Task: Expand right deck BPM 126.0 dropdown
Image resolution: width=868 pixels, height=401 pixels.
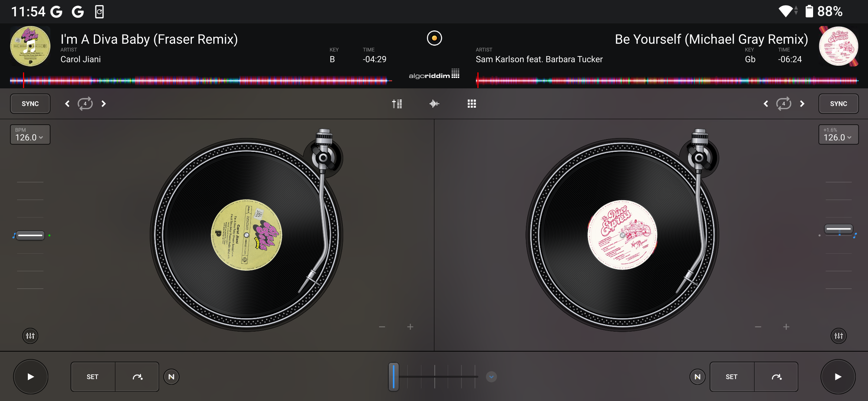Action: (x=838, y=135)
